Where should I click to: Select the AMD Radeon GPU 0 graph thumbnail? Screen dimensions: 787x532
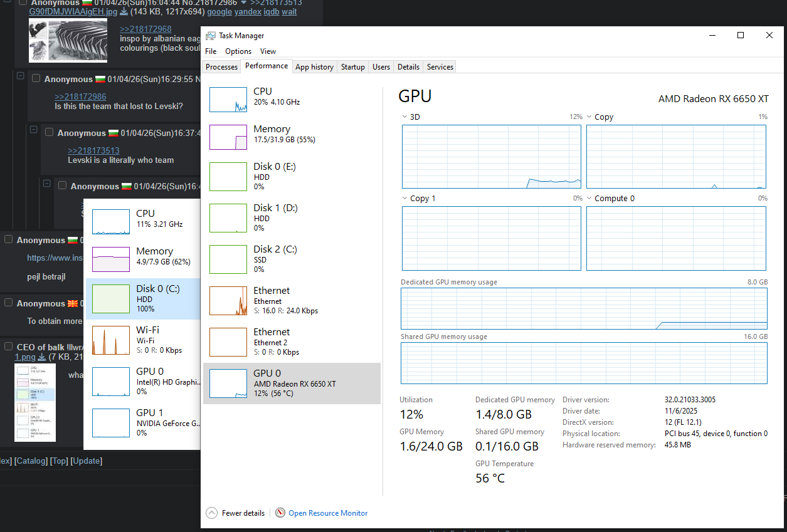coord(228,383)
